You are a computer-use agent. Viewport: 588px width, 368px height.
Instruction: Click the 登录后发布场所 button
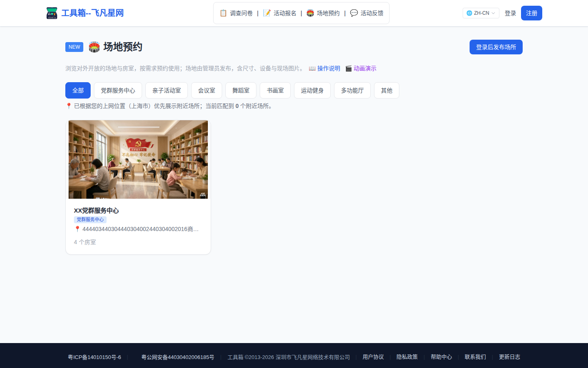[x=496, y=47]
